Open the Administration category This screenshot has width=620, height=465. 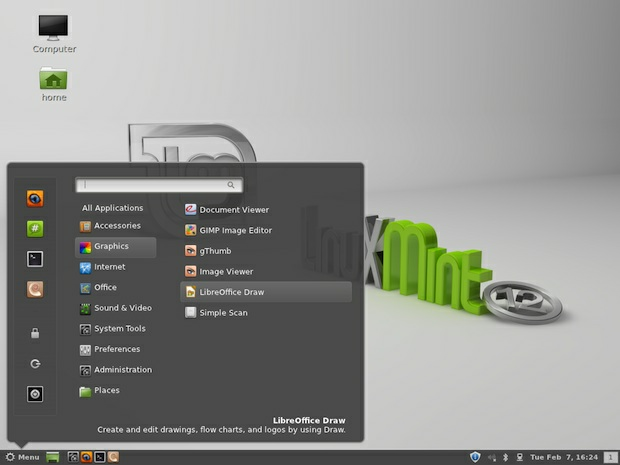(x=115, y=370)
